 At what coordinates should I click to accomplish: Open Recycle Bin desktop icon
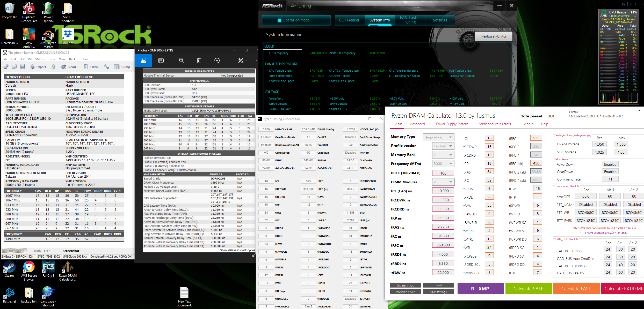point(10,11)
